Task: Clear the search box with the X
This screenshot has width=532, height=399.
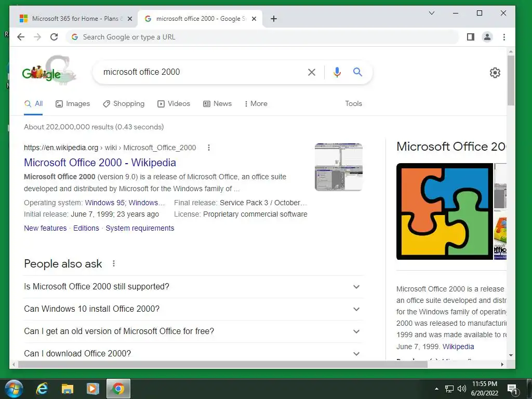Action: 312,72
